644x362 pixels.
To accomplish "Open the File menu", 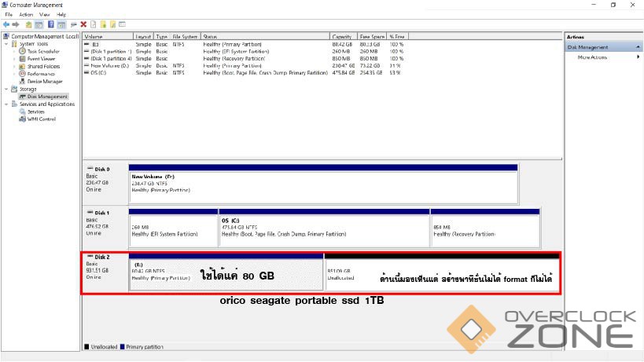I will 9,14.
